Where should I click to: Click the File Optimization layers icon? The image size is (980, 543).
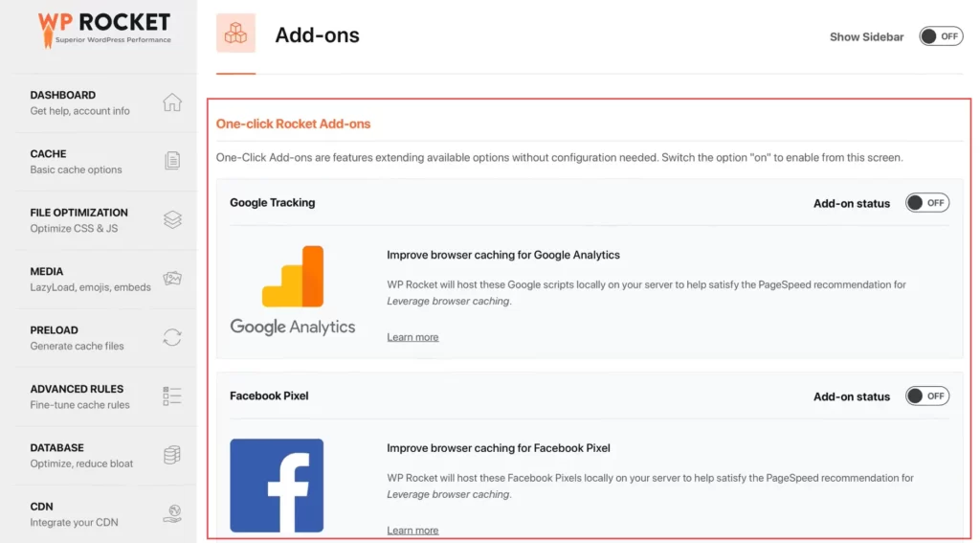click(172, 219)
